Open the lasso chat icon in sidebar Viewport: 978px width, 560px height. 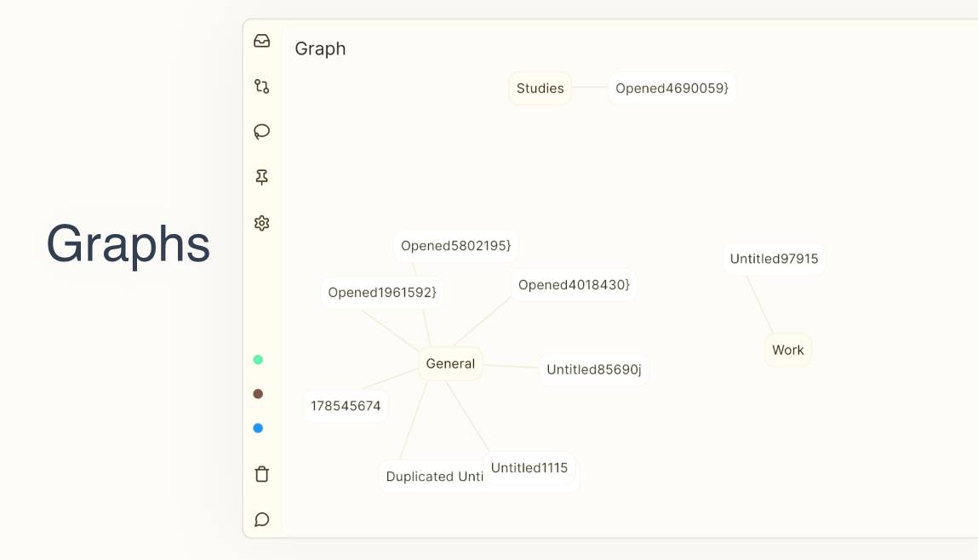tap(262, 131)
